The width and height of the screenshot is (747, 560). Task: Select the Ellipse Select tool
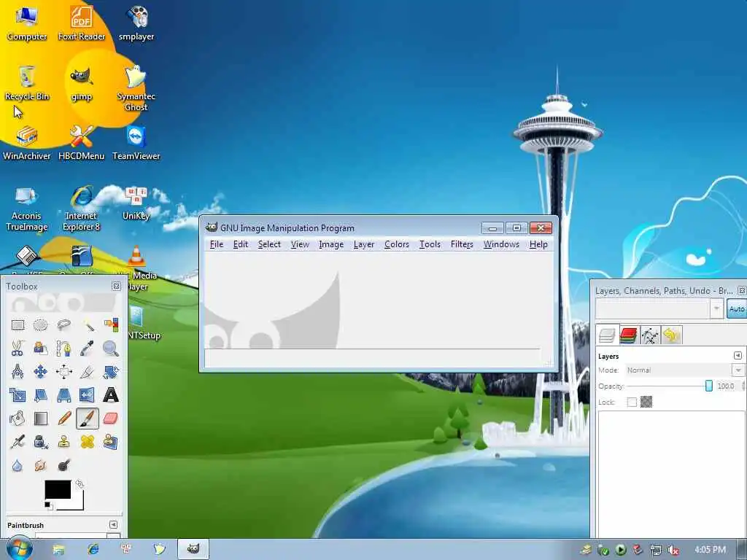pos(41,325)
